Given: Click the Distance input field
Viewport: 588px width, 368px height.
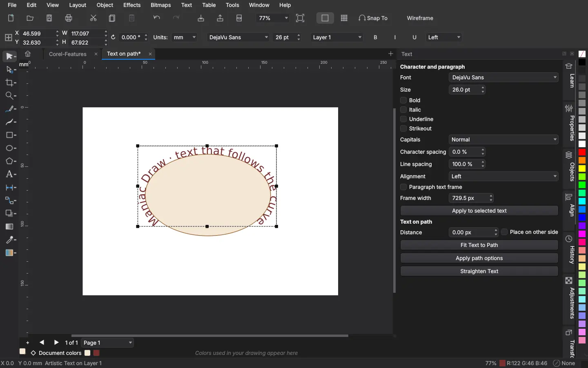Looking at the screenshot, I should (471, 232).
